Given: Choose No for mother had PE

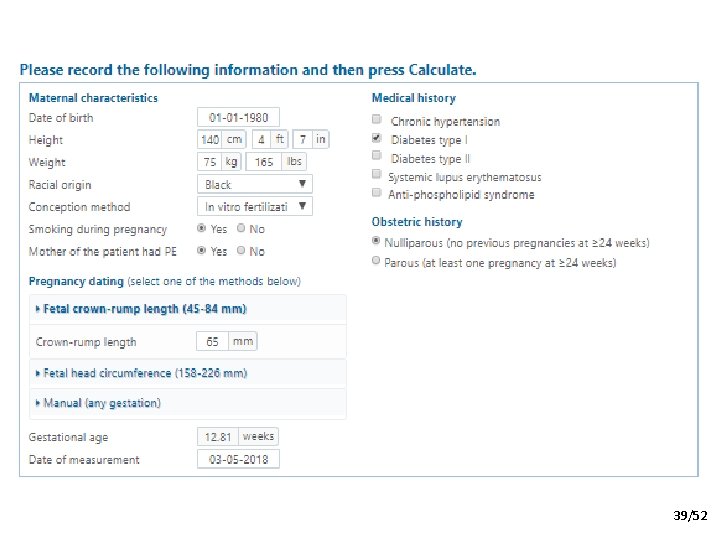Looking at the screenshot, I should (x=242, y=251).
